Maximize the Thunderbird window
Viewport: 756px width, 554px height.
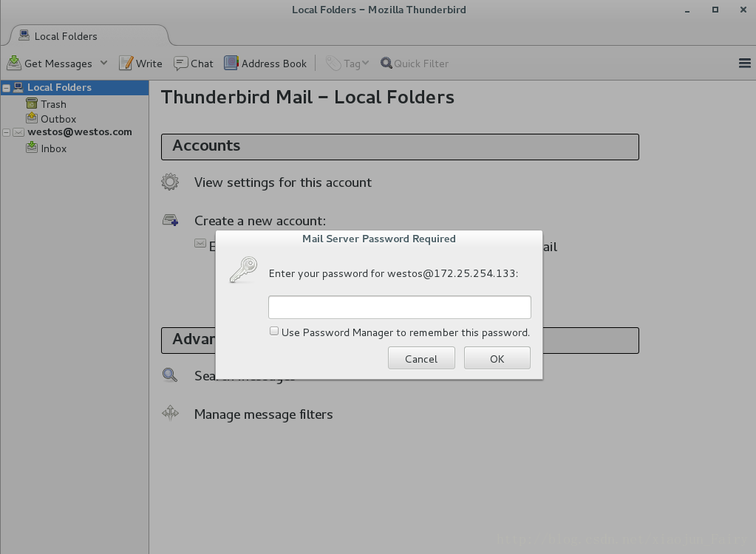[x=715, y=10]
